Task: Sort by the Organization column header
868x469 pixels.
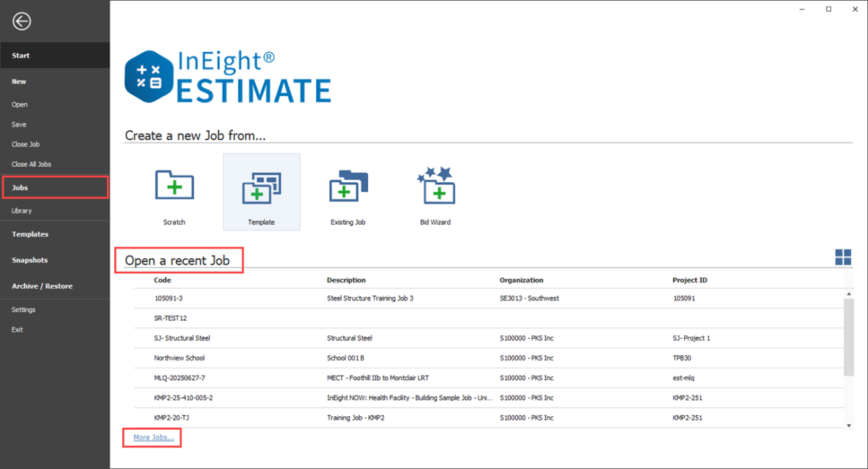Action: (521, 280)
